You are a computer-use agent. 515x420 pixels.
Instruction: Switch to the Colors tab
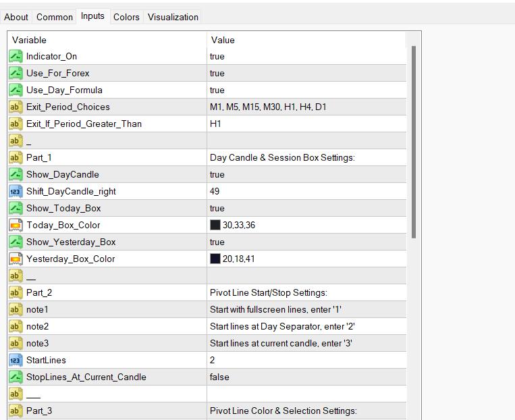[x=126, y=17]
